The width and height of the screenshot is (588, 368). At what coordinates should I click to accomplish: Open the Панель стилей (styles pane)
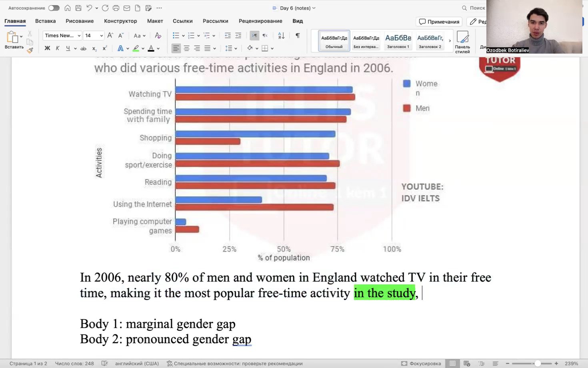(462, 41)
